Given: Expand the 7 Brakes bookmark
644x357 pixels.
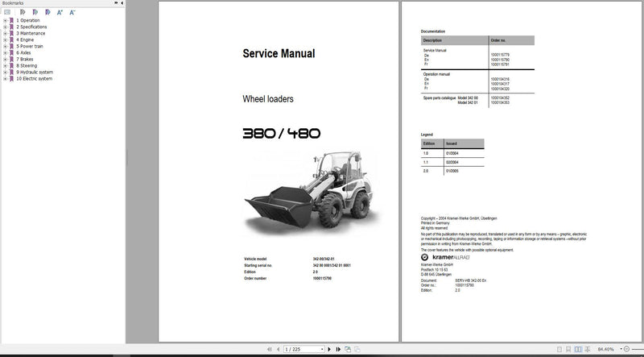Looking at the screenshot, I should (x=5, y=59).
